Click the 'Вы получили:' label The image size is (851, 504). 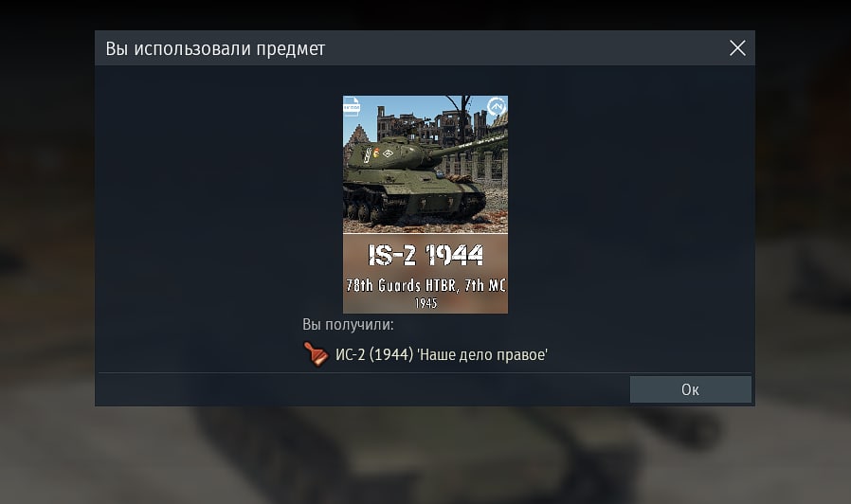[348, 324]
